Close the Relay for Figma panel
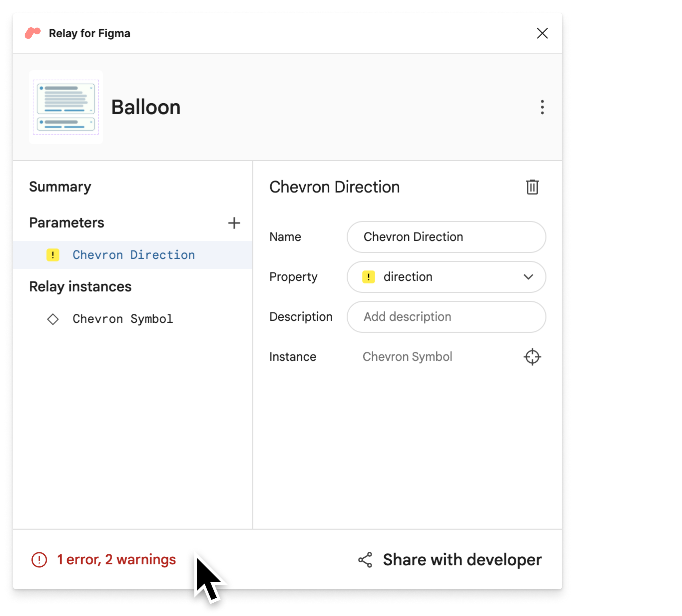The image size is (682, 616). 542,33
